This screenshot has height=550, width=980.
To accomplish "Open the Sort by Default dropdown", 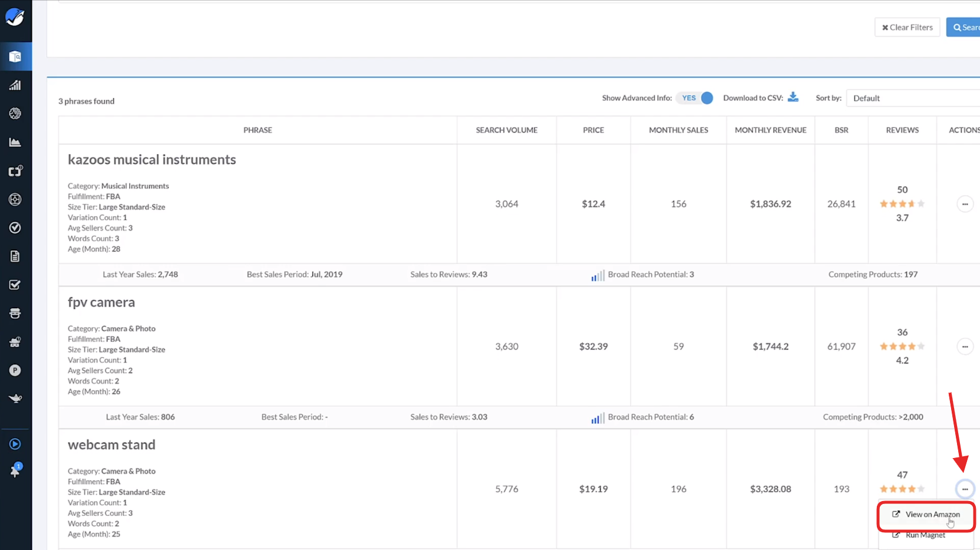I will pyautogui.click(x=913, y=98).
